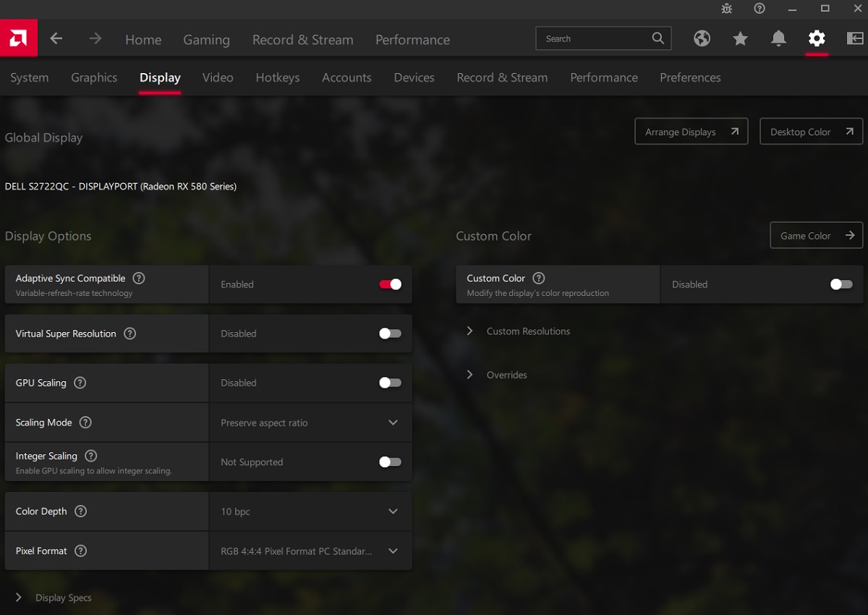Show help for Integer Scaling
Image resolution: width=868 pixels, height=615 pixels.
(90, 456)
